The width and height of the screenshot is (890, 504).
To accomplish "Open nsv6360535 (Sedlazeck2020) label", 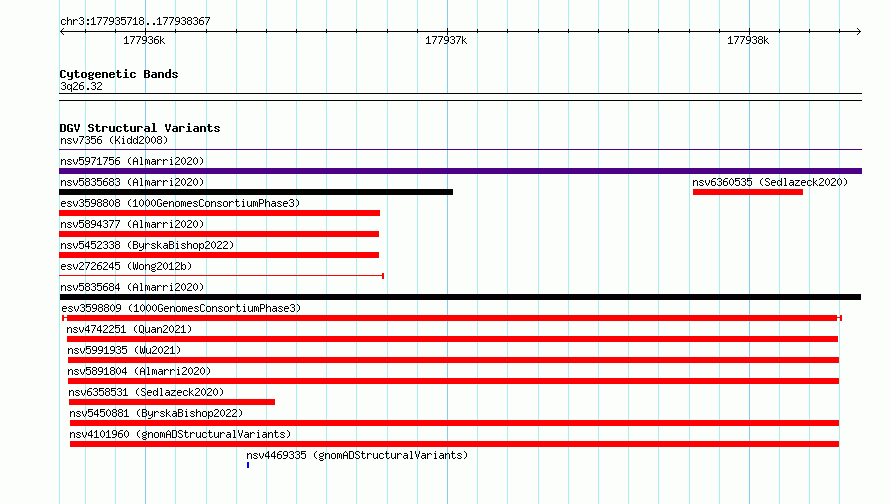I will pos(770,182).
